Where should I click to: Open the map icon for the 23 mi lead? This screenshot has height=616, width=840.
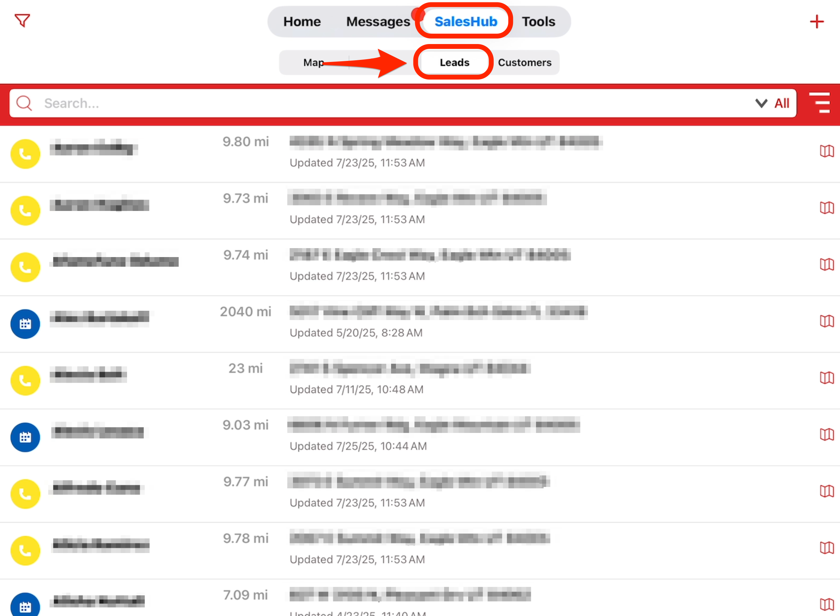(x=827, y=378)
